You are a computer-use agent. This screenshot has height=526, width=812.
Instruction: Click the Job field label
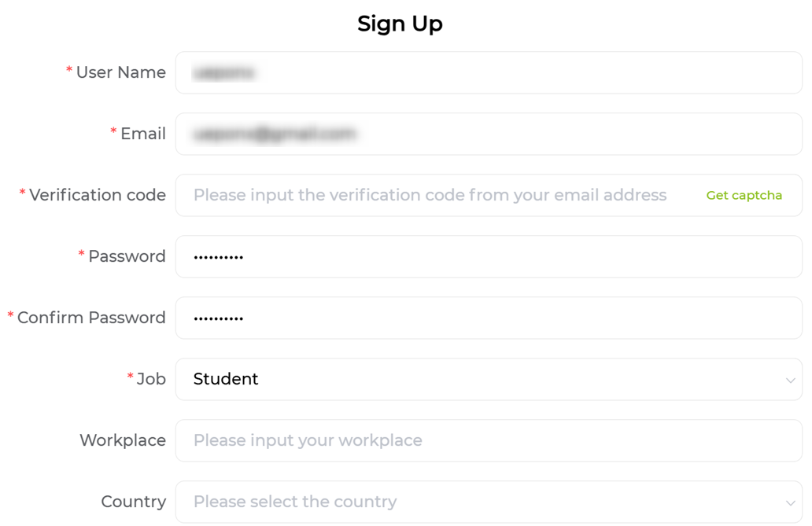click(151, 379)
